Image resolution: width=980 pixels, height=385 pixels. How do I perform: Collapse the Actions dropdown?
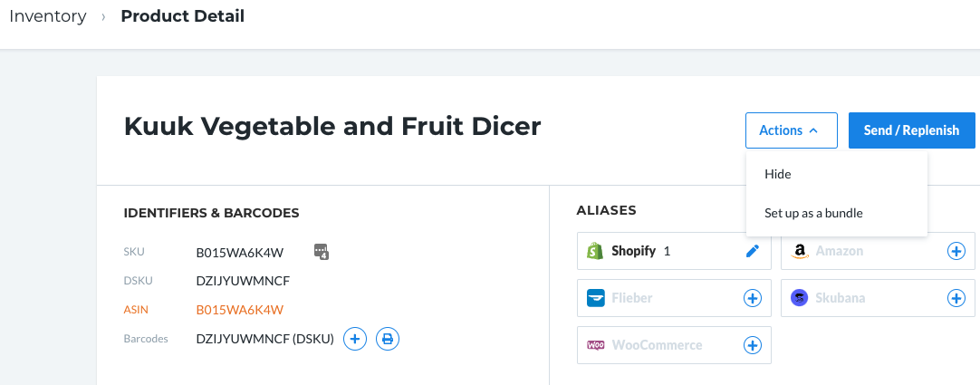(792, 130)
